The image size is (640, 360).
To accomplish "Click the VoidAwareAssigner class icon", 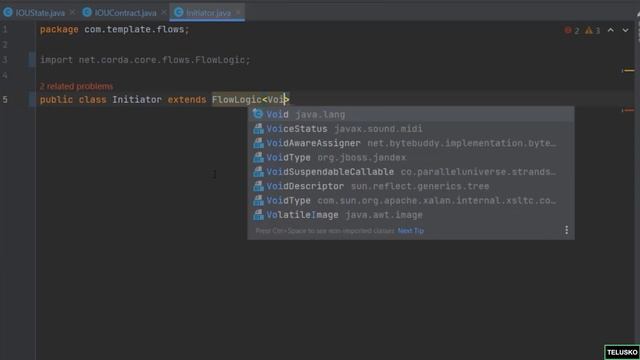I will coord(258,143).
